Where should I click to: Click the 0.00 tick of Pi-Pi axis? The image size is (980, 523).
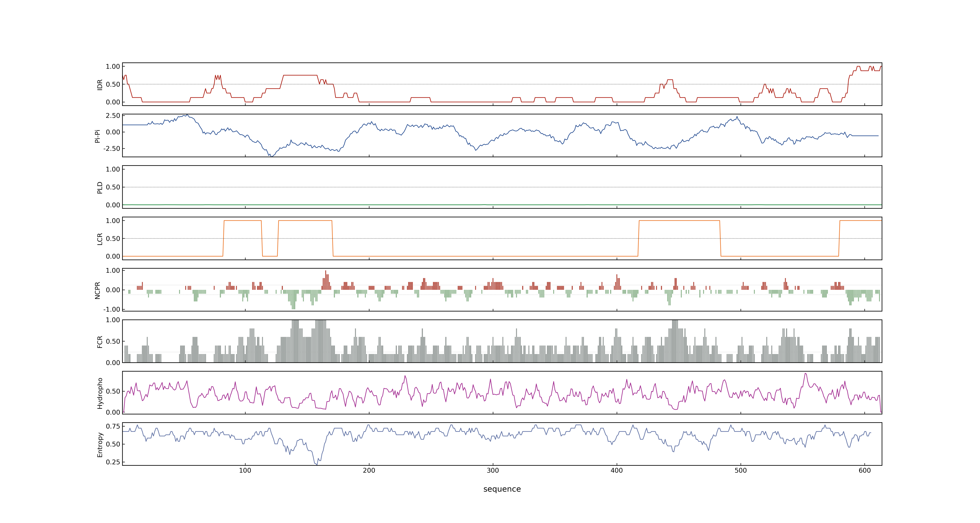pyautogui.click(x=113, y=132)
